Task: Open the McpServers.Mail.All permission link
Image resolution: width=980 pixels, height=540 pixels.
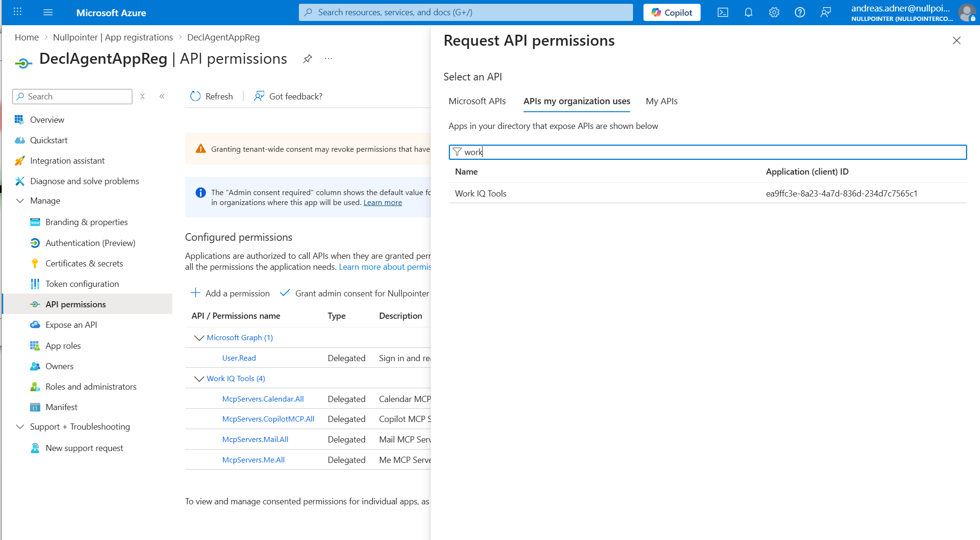Action: pos(255,439)
